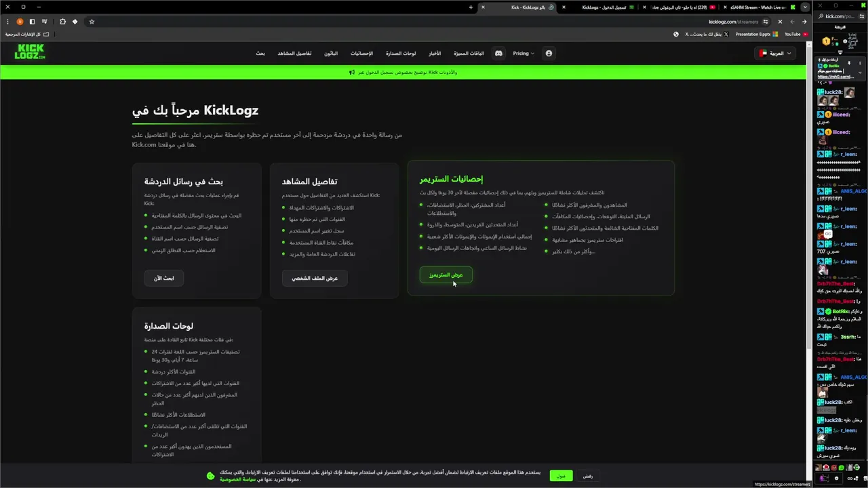The height and width of the screenshot is (488, 868).
Task: Open the globe icon bookmark
Action: (x=676, y=34)
